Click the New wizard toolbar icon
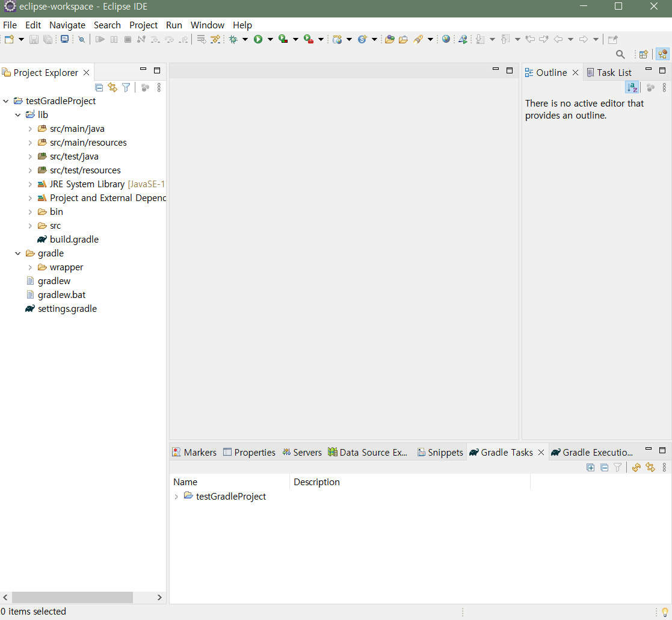This screenshot has width=672, height=620. click(10, 40)
